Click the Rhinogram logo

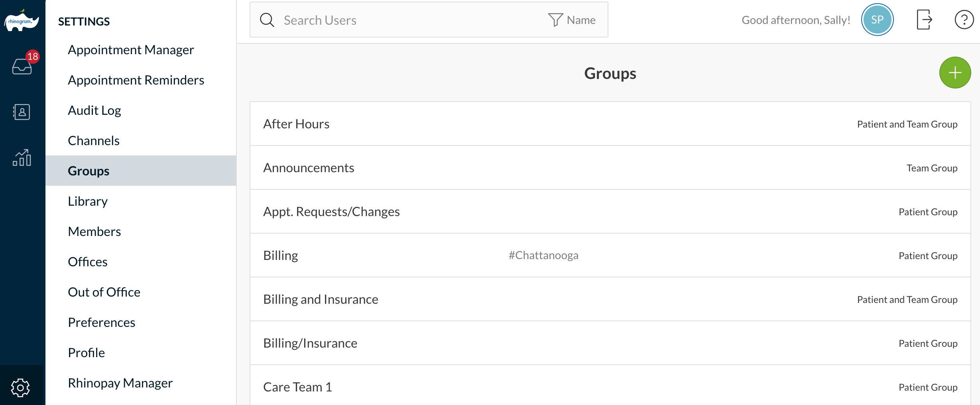click(x=22, y=21)
